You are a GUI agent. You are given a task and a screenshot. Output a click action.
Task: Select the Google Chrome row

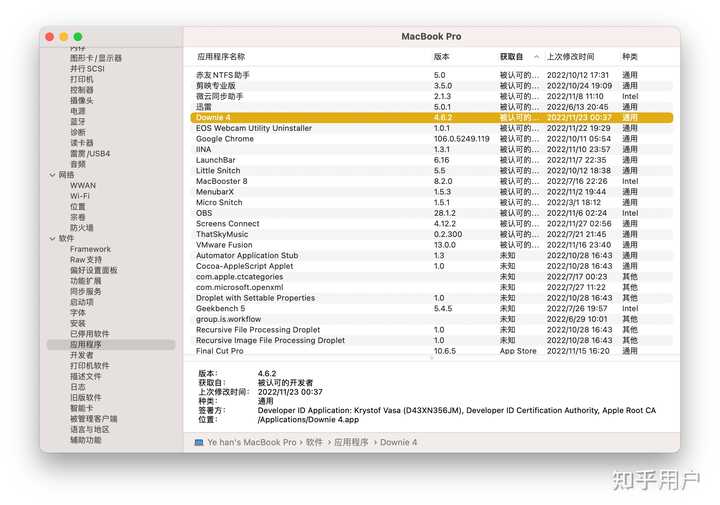[x=432, y=139]
